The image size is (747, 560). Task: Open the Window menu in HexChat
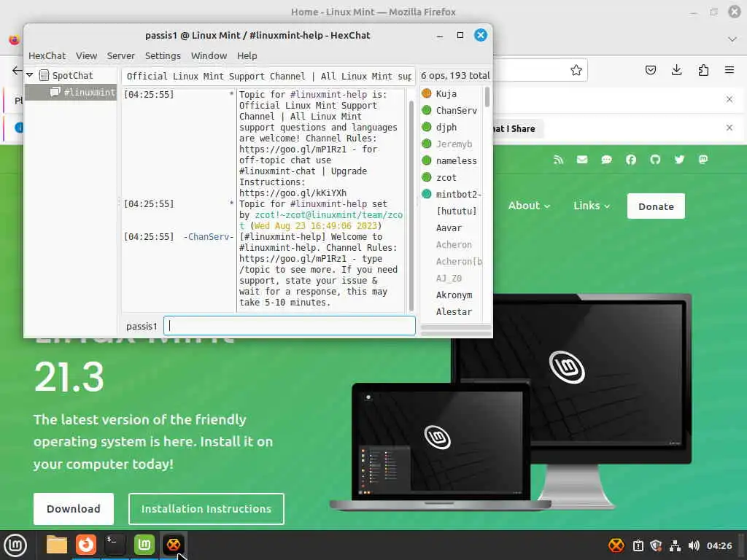[x=209, y=55]
